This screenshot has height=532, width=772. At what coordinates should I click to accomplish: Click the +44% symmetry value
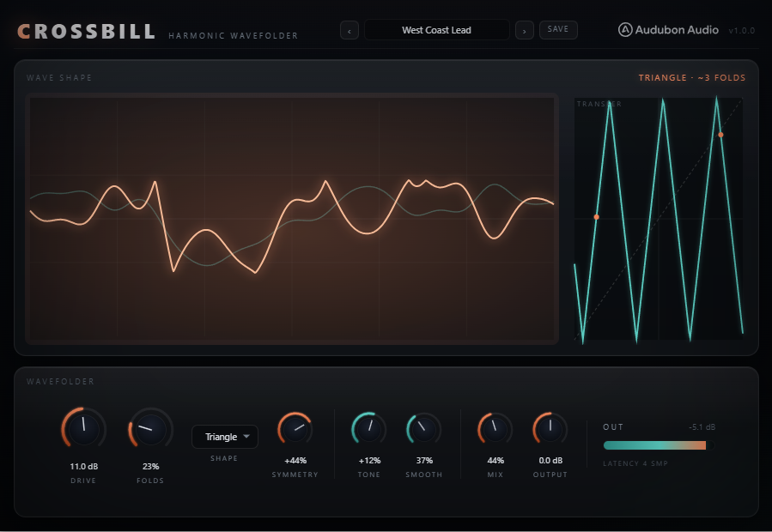295,461
